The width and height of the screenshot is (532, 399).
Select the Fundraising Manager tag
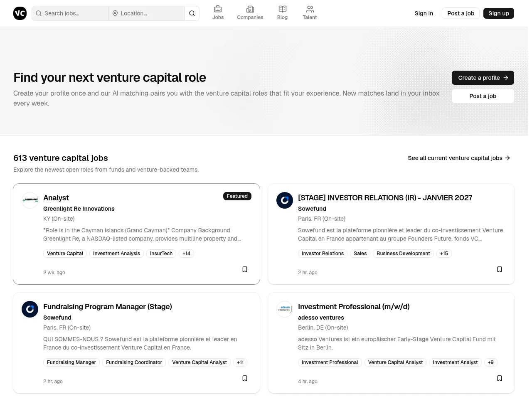pos(71,362)
